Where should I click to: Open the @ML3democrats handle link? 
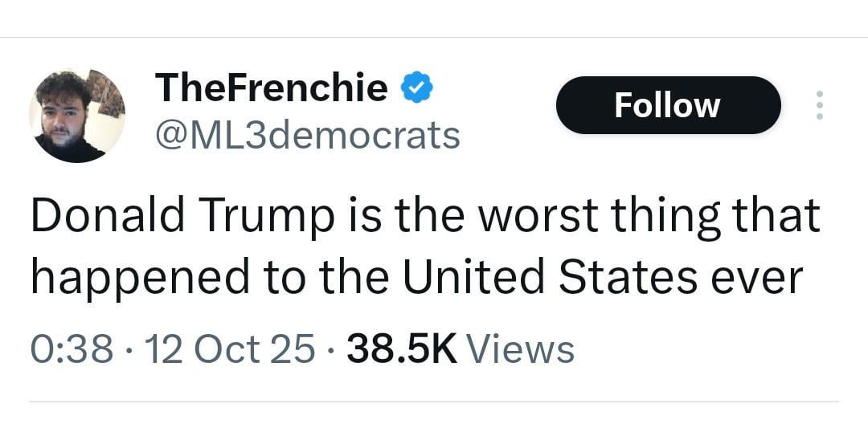(307, 135)
